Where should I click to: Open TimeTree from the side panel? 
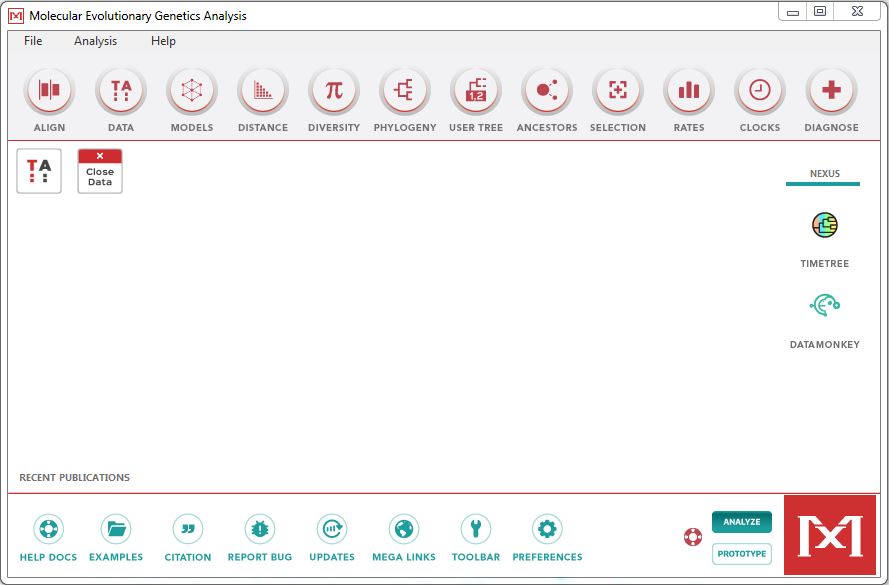[x=824, y=226]
